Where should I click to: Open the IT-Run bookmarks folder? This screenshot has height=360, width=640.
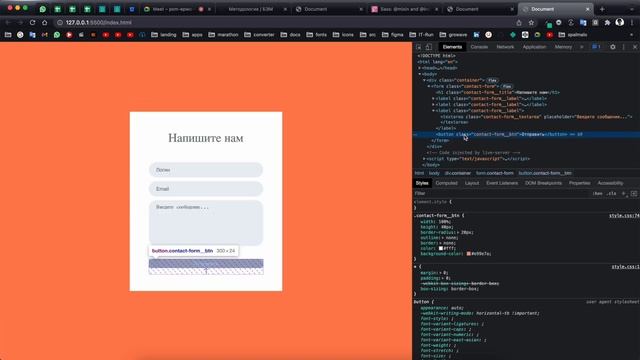click(421, 35)
